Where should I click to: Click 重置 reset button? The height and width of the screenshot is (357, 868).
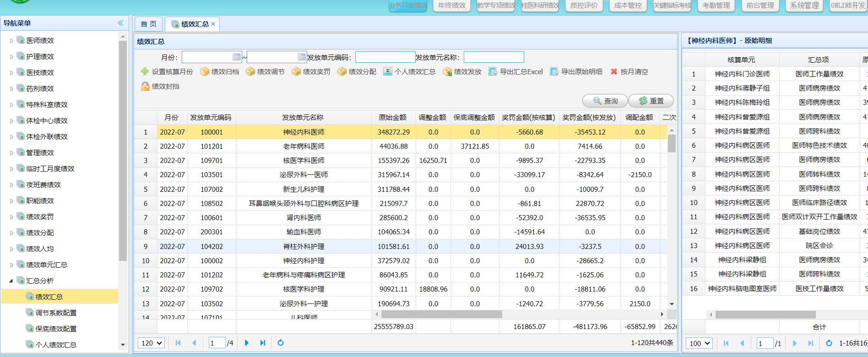pos(651,101)
